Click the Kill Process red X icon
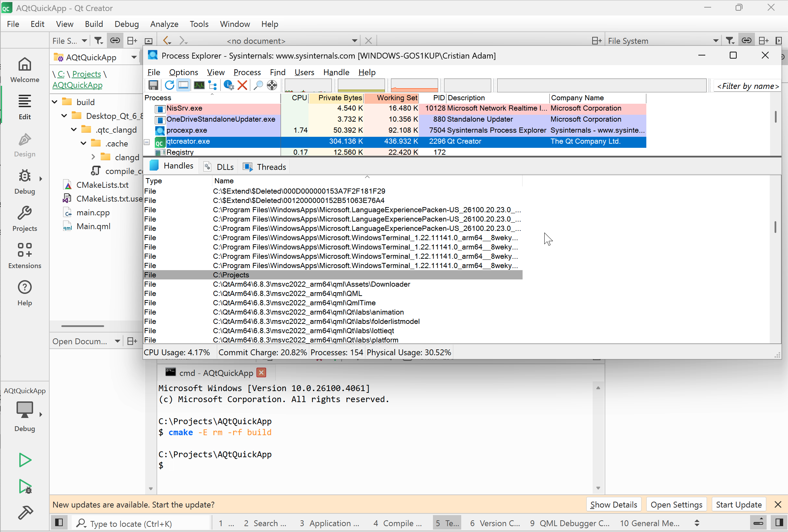Viewport: 788px width, 532px height. pyautogui.click(x=242, y=85)
